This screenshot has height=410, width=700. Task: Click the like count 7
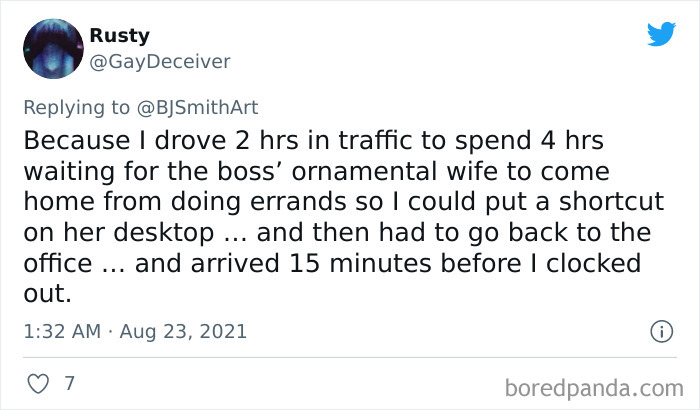click(x=69, y=383)
